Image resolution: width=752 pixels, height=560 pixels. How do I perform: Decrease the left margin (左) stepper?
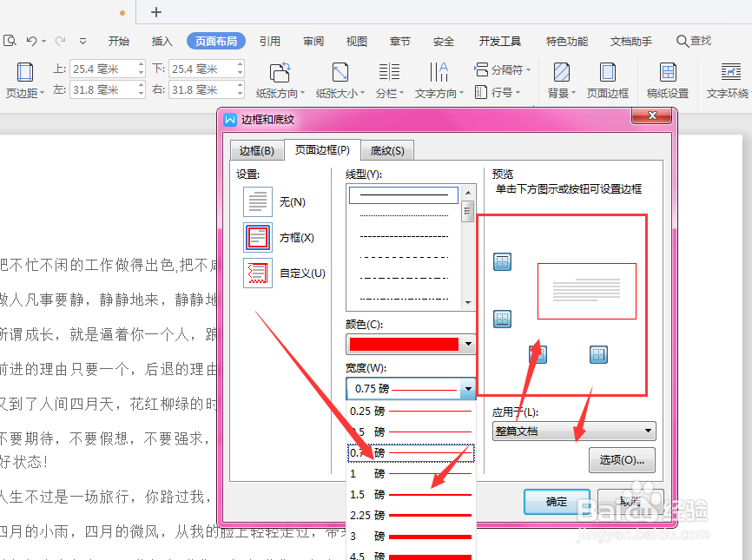pos(141,94)
